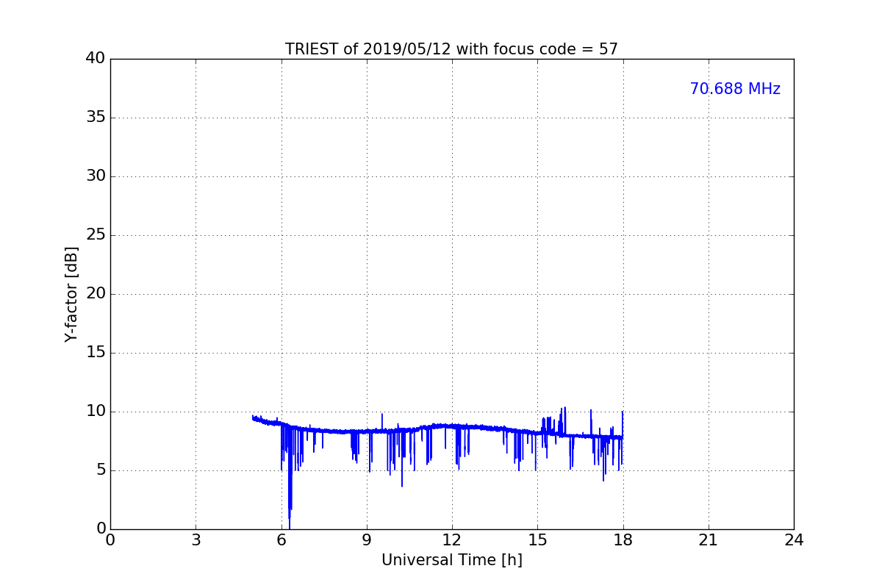Screen dimensions: 882x588
Task: Click x-axis tick label '24'
Action: pyautogui.click(x=794, y=540)
